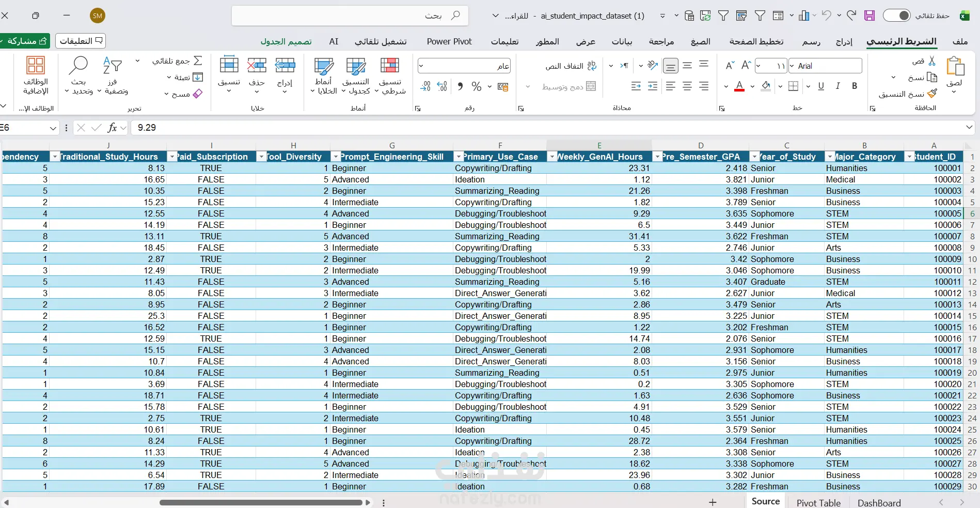Open the number format dropdown
Image resolution: width=980 pixels, height=508 pixels.
[421, 66]
